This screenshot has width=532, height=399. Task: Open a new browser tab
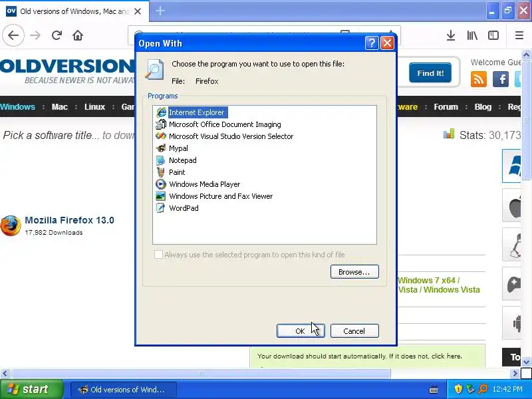tap(160, 11)
